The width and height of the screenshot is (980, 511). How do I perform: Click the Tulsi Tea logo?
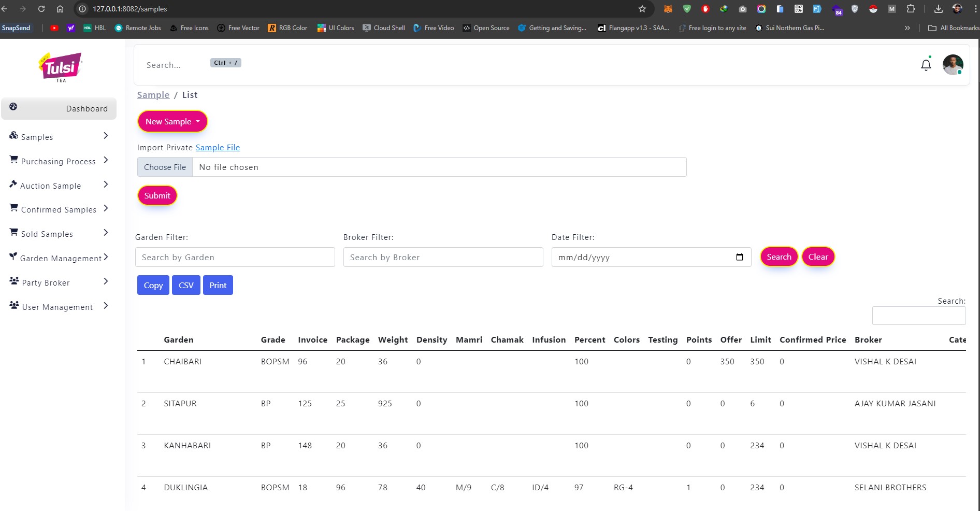61,67
